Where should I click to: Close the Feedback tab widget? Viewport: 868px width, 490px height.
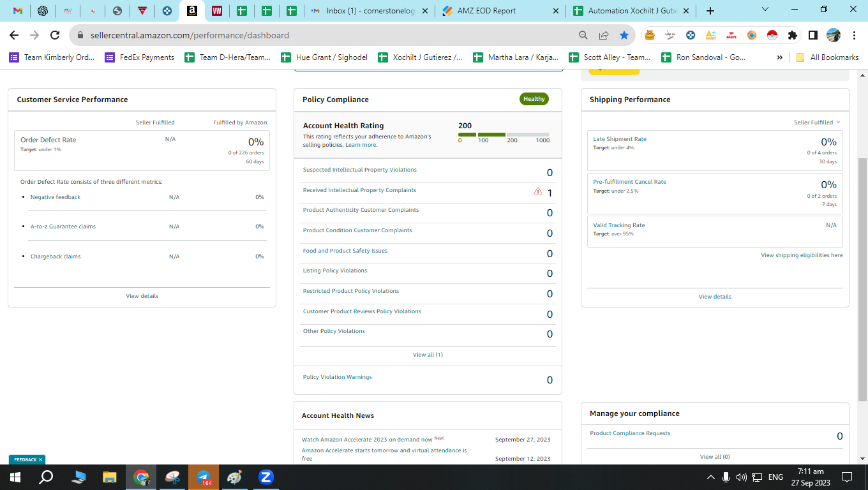coord(40,459)
